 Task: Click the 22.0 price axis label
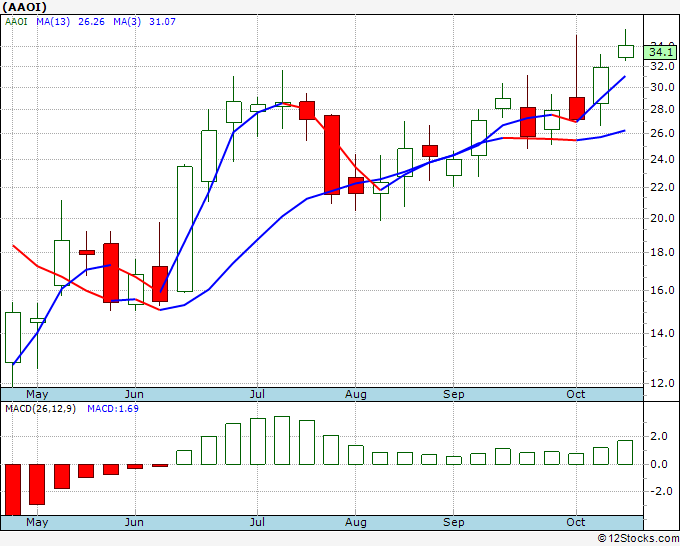tap(662, 187)
